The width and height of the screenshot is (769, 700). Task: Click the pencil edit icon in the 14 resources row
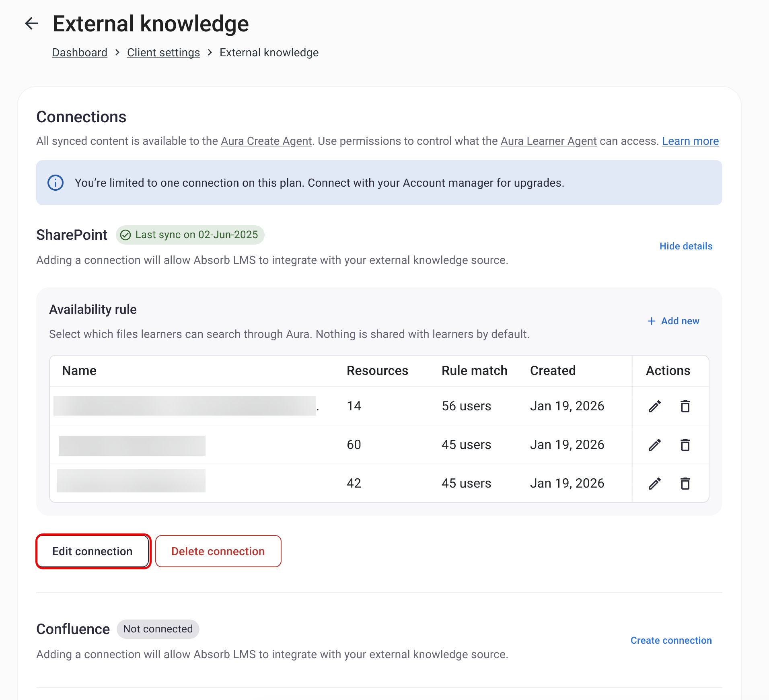[655, 406]
